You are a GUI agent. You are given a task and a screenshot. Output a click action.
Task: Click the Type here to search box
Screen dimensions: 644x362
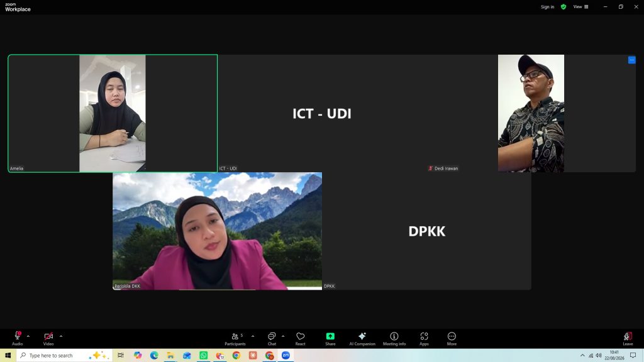[x=65, y=356]
